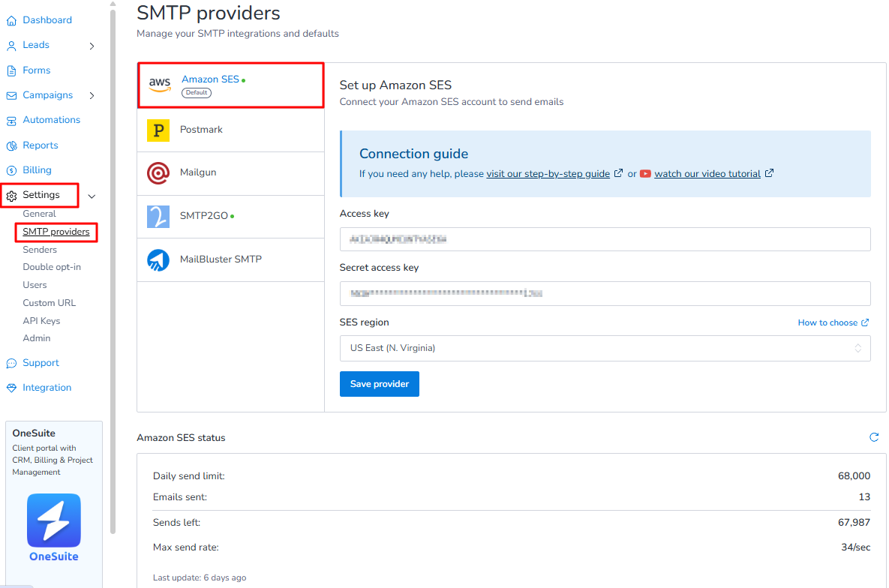Click Last update: 6 days ago text
This screenshot has width=889, height=588.
pyautogui.click(x=200, y=577)
